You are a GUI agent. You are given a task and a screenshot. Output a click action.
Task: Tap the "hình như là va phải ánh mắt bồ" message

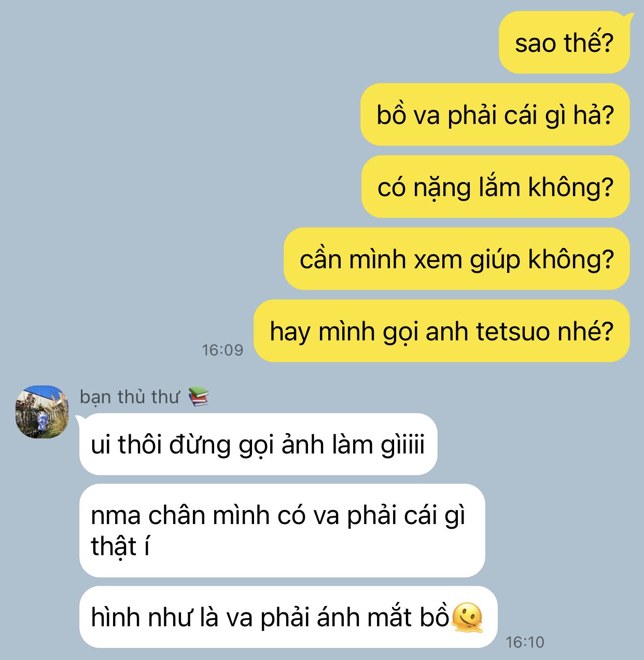click(288, 617)
